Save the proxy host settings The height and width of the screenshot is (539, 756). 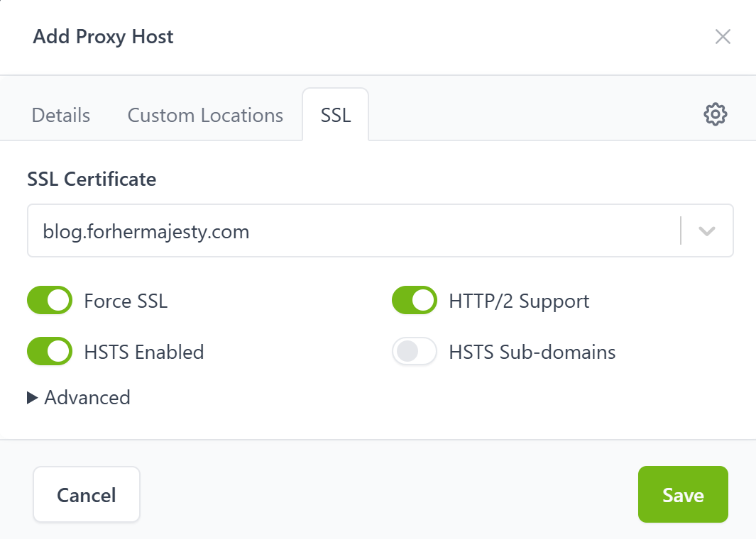pos(683,494)
